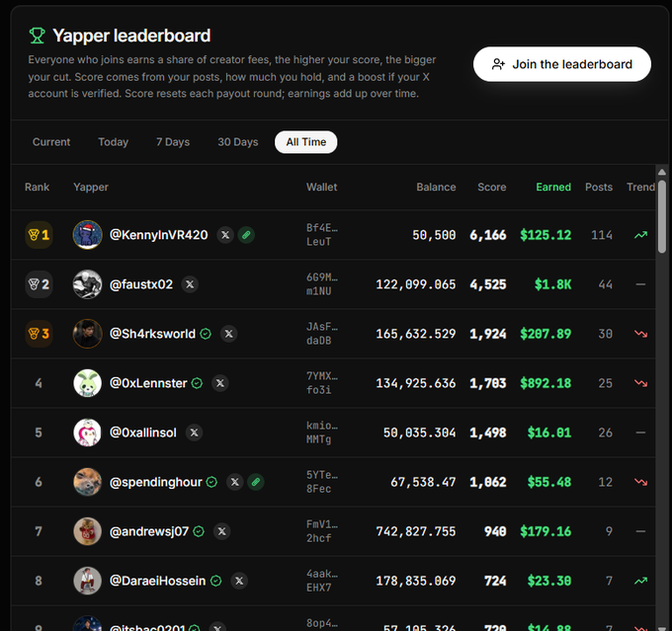Image resolution: width=672 pixels, height=631 pixels.
Task: Open the X profile icon for @faustx02
Action: pos(190,284)
